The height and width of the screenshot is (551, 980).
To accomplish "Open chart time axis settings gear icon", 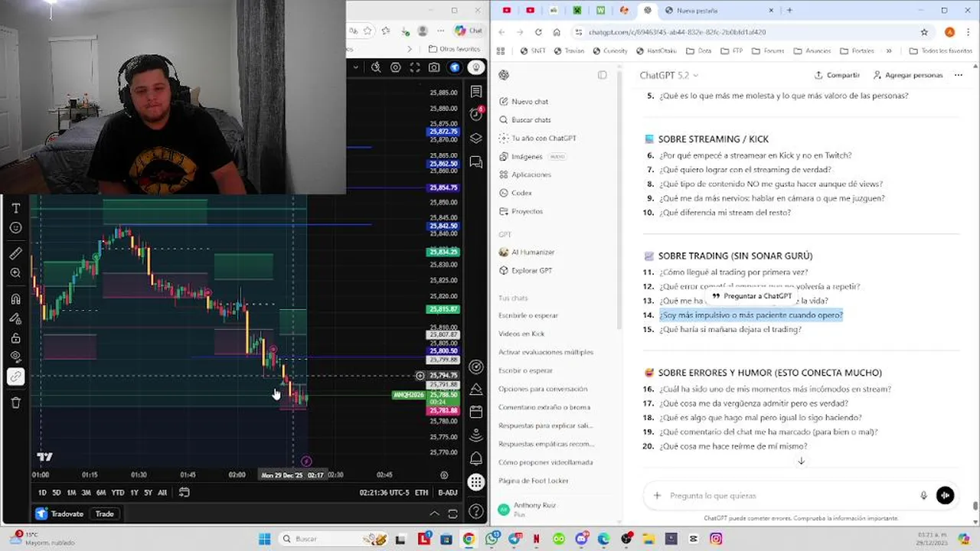I will (x=444, y=474).
